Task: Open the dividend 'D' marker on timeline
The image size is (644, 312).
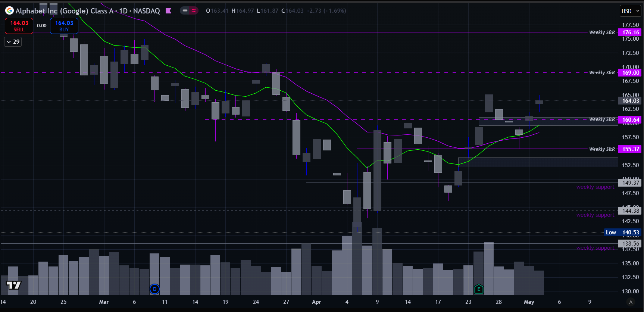Action: click(154, 289)
